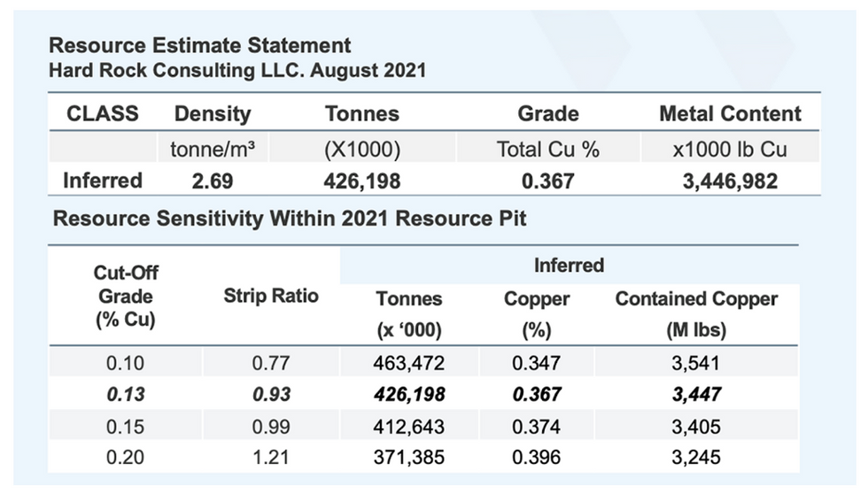
Task: Select the Contained Copper column header
Action: (696, 299)
